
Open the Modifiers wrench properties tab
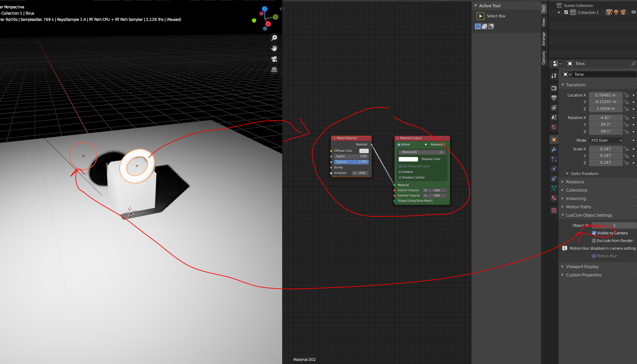[x=554, y=149]
